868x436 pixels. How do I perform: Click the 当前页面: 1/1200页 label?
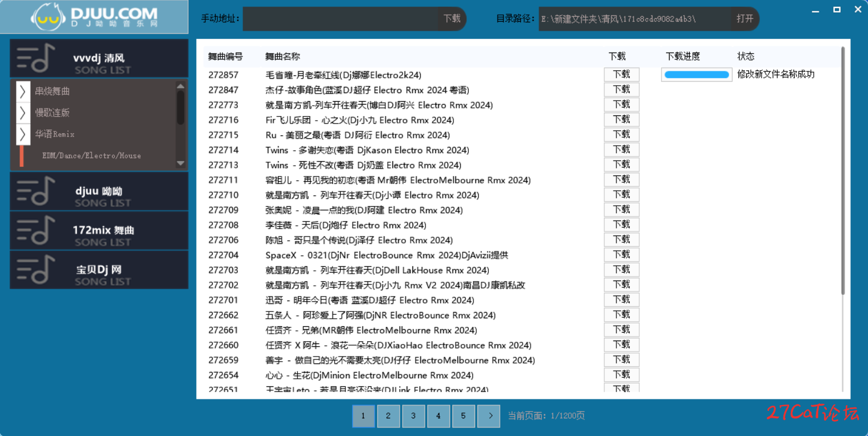pyautogui.click(x=546, y=416)
